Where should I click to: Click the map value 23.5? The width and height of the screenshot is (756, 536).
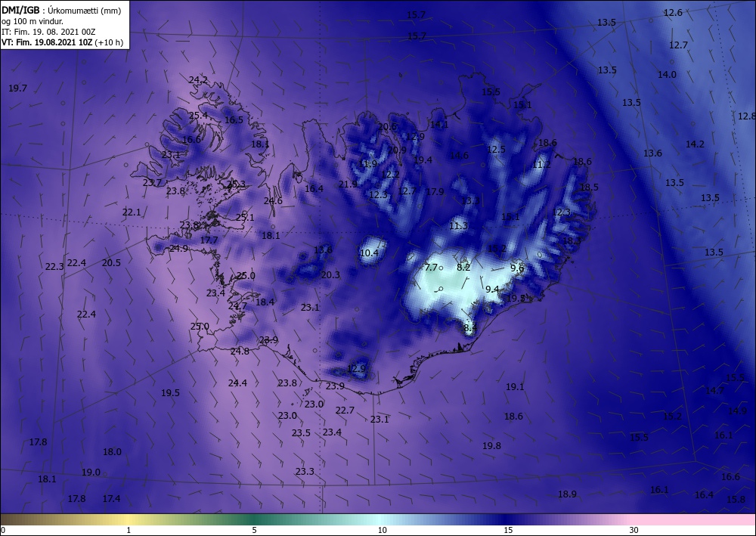302,433
